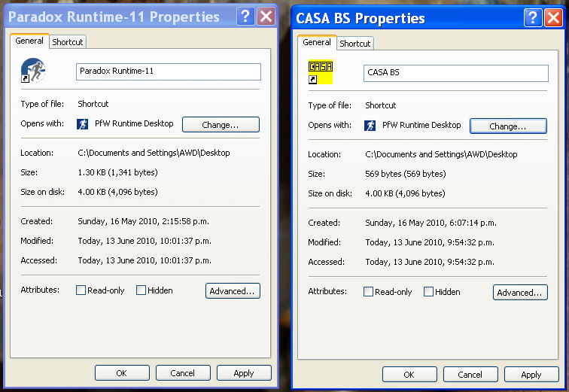This screenshot has width=569, height=392.
Task: Click help button in CASA BS title bar
Action: (533, 18)
